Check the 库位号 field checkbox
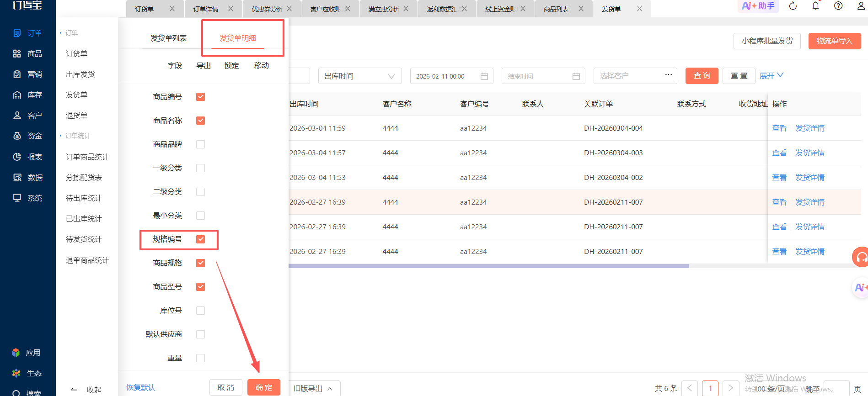The width and height of the screenshot is (868, 396). point(200,311)
